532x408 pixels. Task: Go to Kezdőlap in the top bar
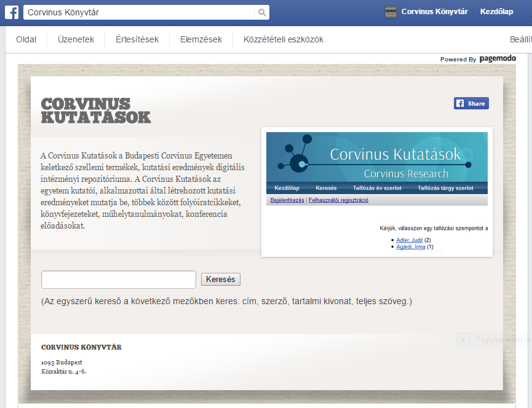click(x=496, y=12)
